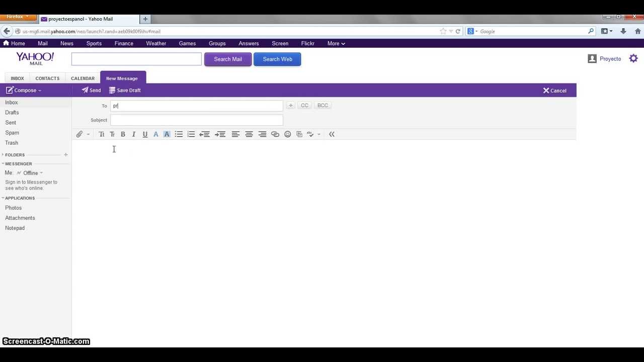This screenshot has width=644, height=362.
Task: Toggle bold formatting
Action: [x=123, y=134]
